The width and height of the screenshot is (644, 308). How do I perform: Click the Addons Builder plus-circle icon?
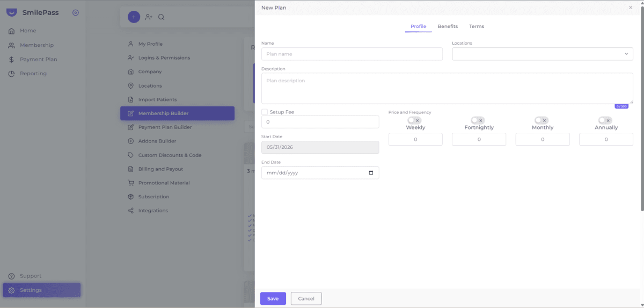[130, 141]
